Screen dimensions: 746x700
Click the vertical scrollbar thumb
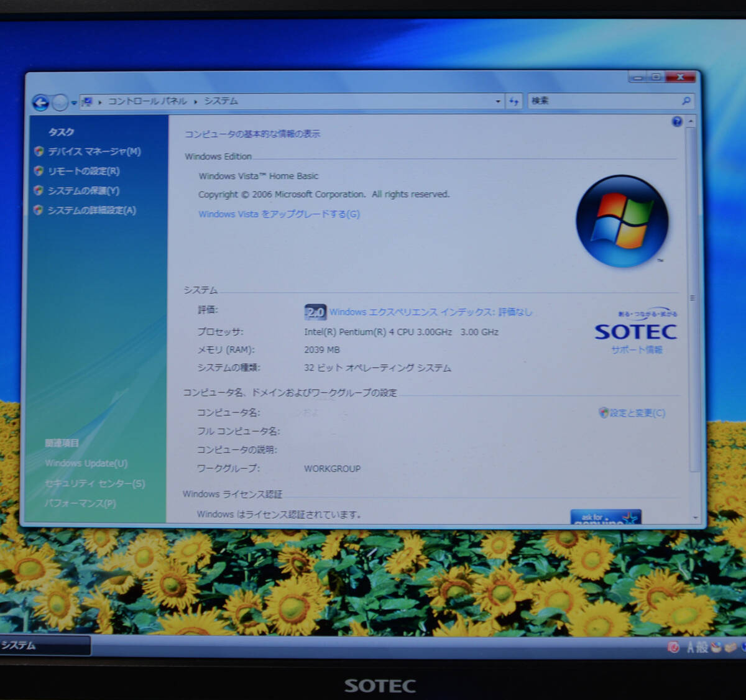tap(693, 298)
